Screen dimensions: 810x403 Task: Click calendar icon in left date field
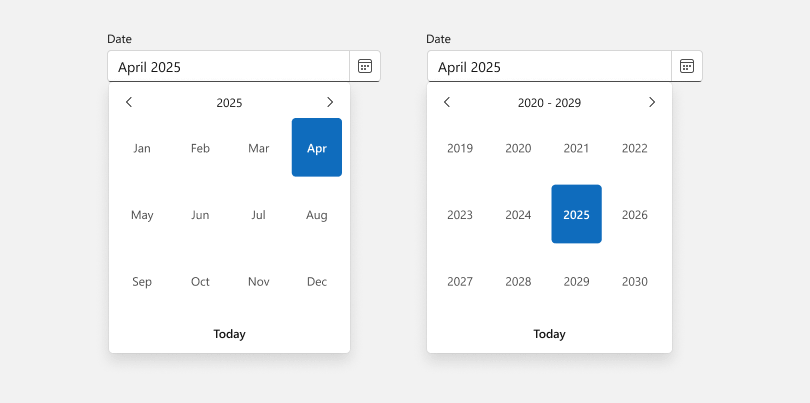click(365, 66)
